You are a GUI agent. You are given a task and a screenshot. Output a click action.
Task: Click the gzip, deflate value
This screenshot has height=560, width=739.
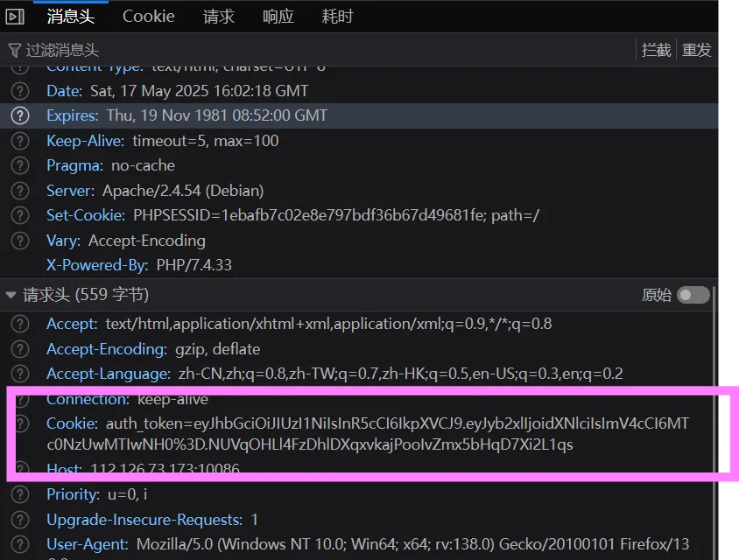[x=218, y=349]
